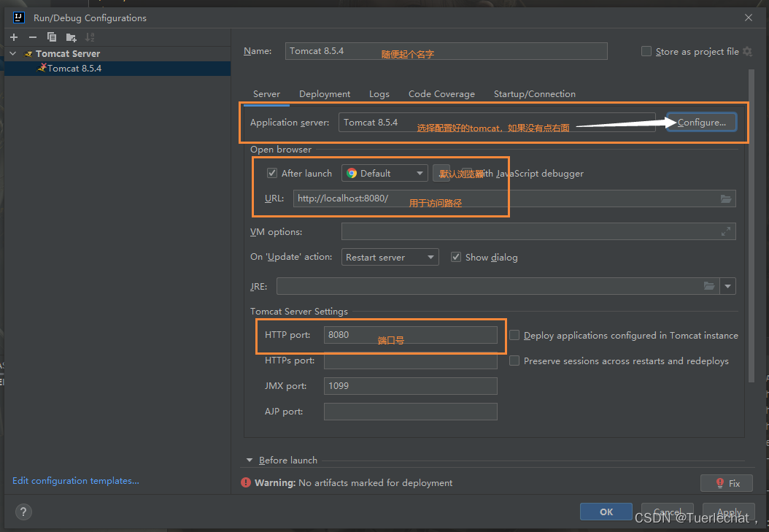Open the Application server Tomcat 8.5.4 combo box
This screenshot has width=769, height=532.
497,122
